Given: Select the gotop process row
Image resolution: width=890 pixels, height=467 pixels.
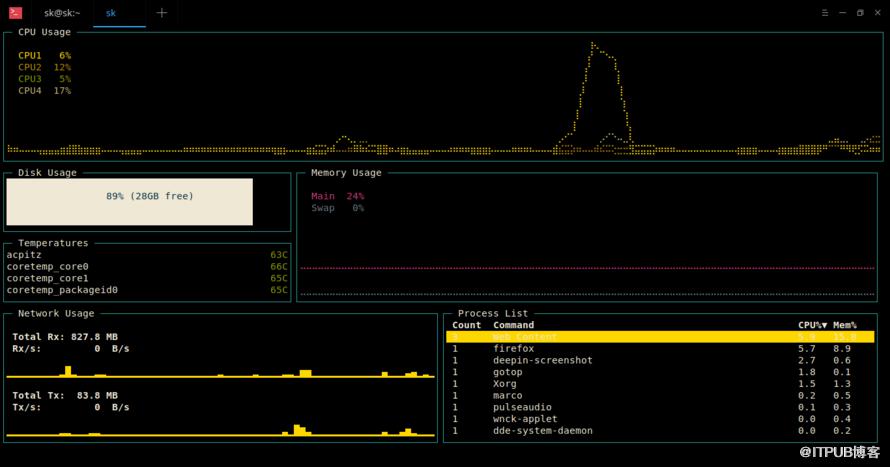Looking at the screenshot, I should (660, 372).
